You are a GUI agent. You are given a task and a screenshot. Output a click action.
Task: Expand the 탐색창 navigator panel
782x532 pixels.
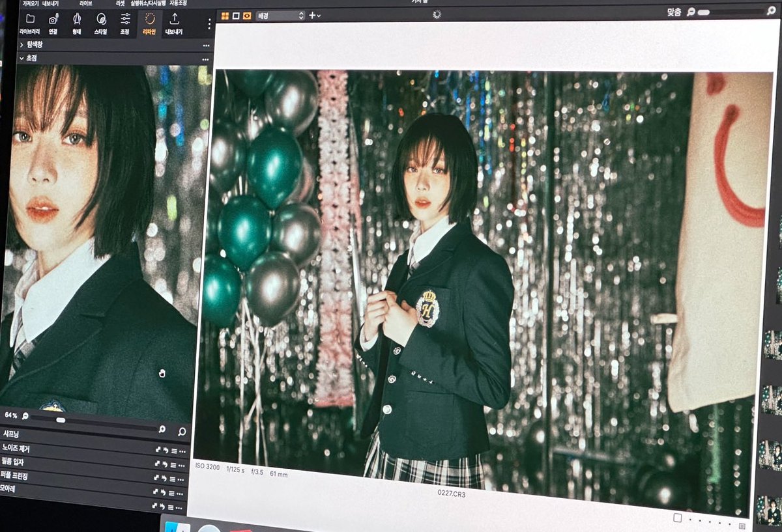tap(22, 45)
